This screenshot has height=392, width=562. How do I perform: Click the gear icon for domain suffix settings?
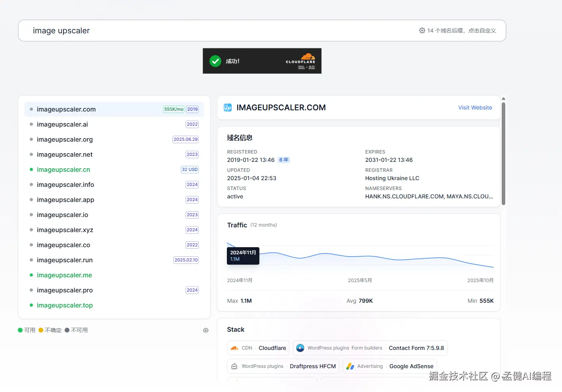tap(422, 31)
